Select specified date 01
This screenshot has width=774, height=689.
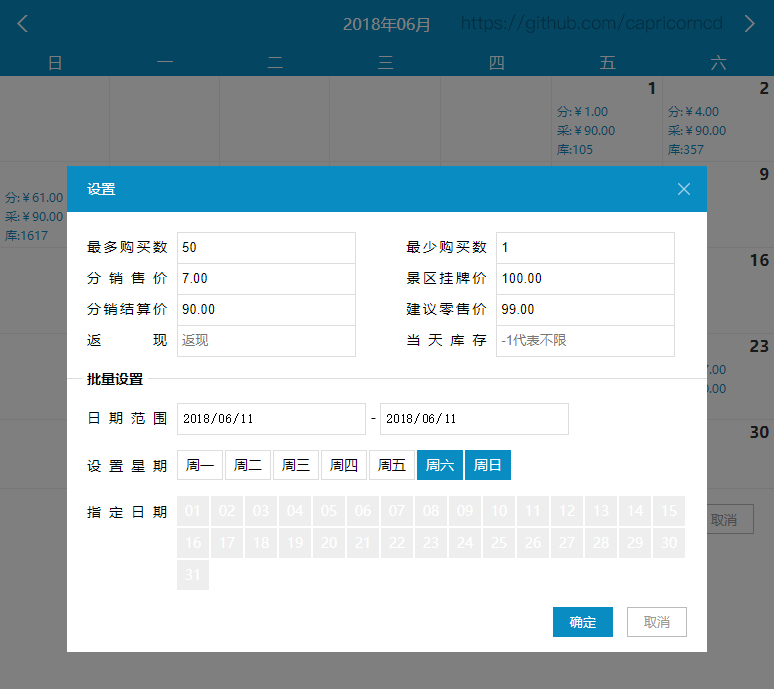click(x=193, y=511)
